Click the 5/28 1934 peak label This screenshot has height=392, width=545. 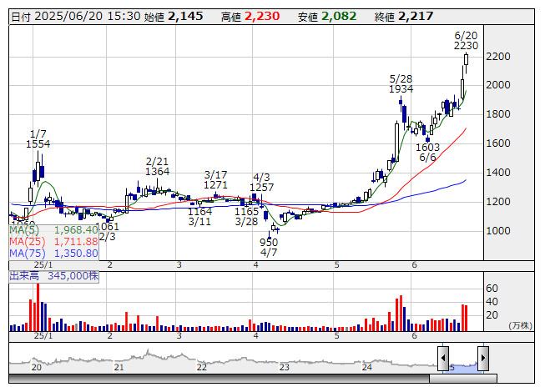click(x=401, y=84)
